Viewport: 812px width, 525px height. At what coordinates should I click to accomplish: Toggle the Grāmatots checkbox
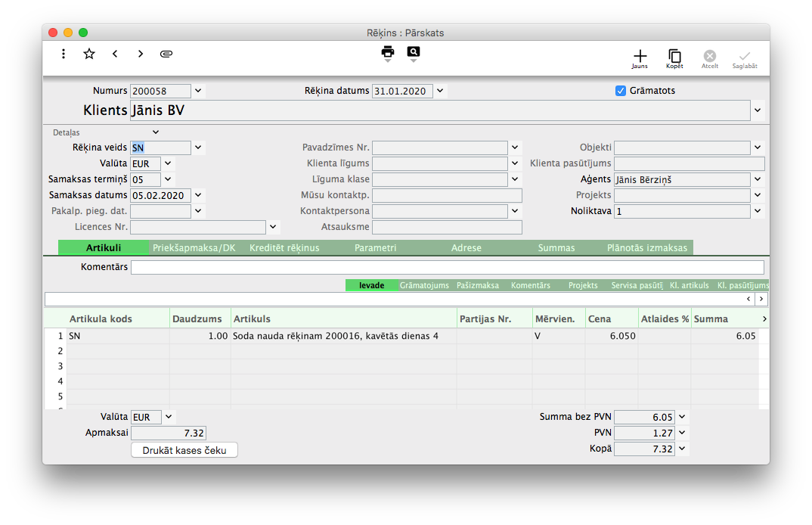621,91
